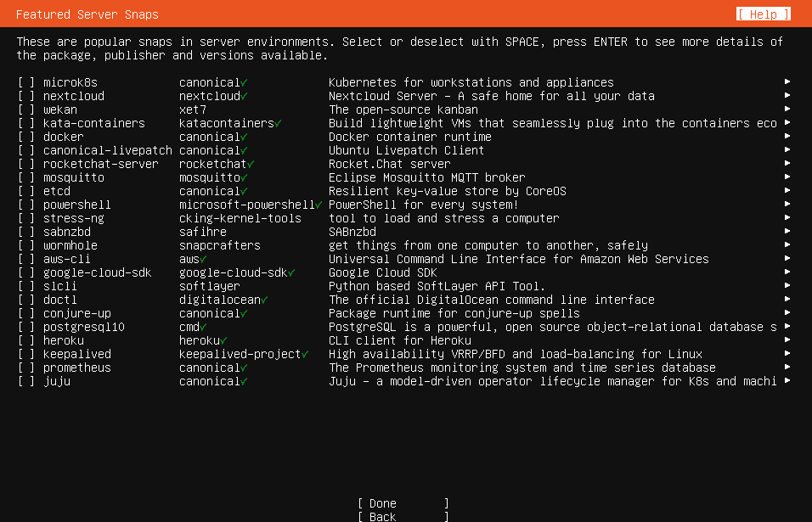Select the microk8s snap checkbox
The image size is (812, 522).
(26, 82)
